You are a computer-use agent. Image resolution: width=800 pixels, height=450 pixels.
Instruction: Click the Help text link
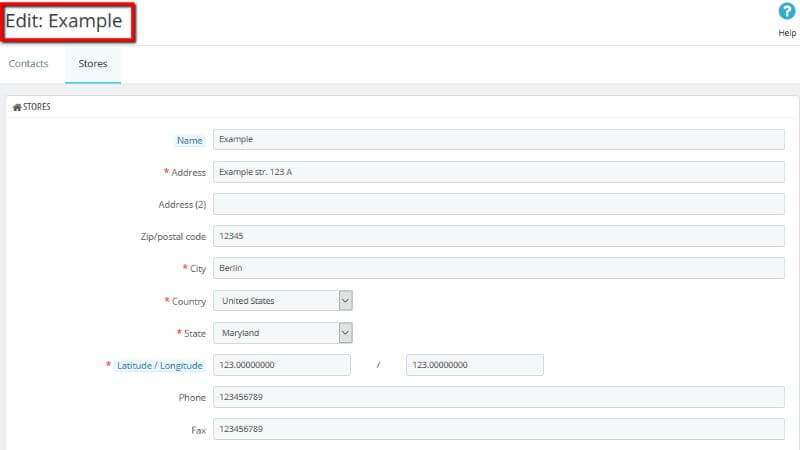point(787,33)
